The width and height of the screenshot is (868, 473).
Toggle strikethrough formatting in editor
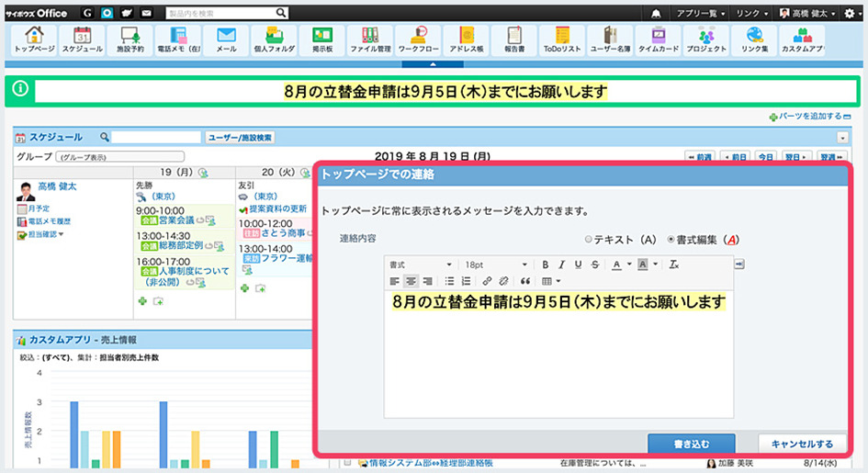[595, 265]
